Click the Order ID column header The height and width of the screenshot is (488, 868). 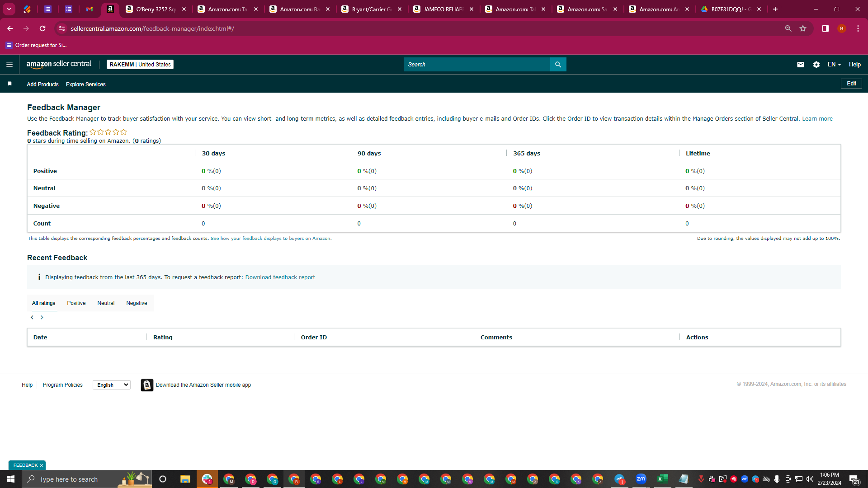(x=314, y=338)
